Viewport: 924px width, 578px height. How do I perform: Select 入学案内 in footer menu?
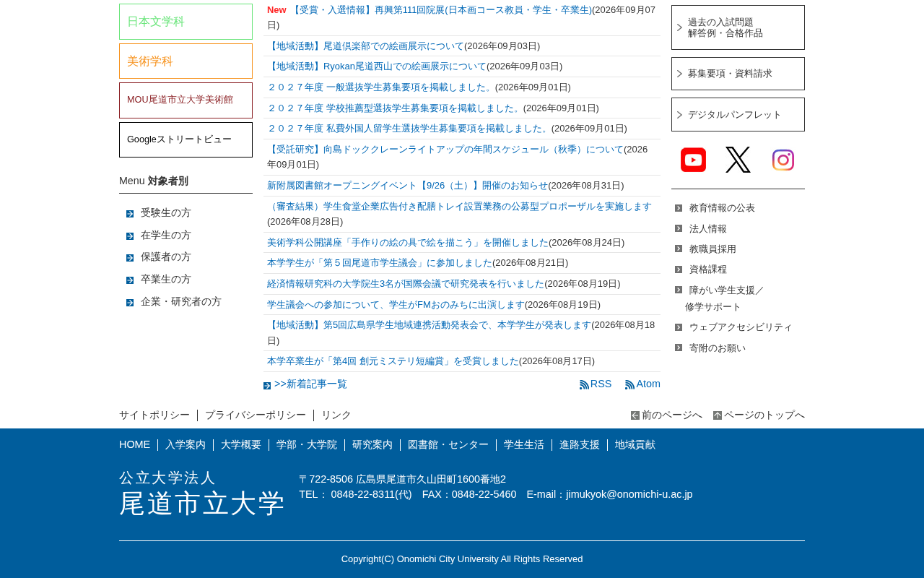tap(186, 445)
